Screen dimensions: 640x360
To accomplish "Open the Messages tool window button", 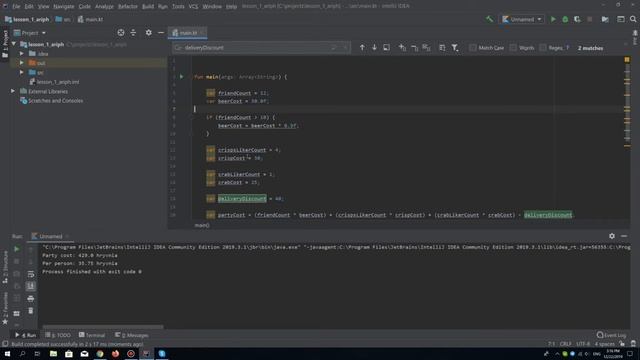I will [131, 335].
